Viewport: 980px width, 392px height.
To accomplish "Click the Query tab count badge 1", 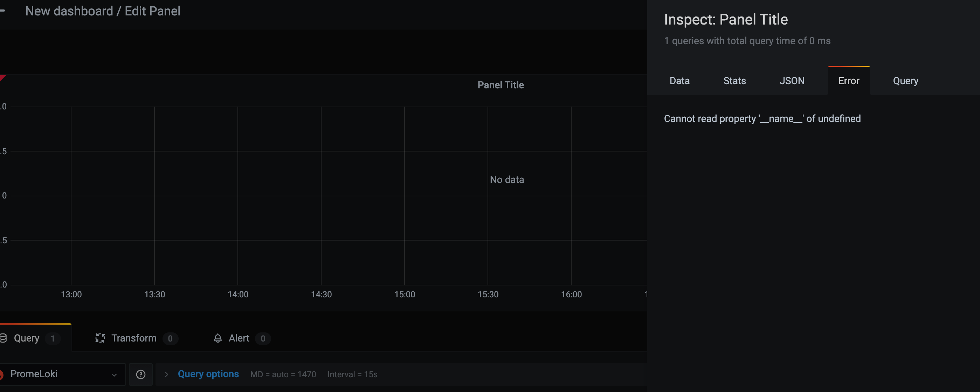I will pyautogui.click(x=53, y=338).
